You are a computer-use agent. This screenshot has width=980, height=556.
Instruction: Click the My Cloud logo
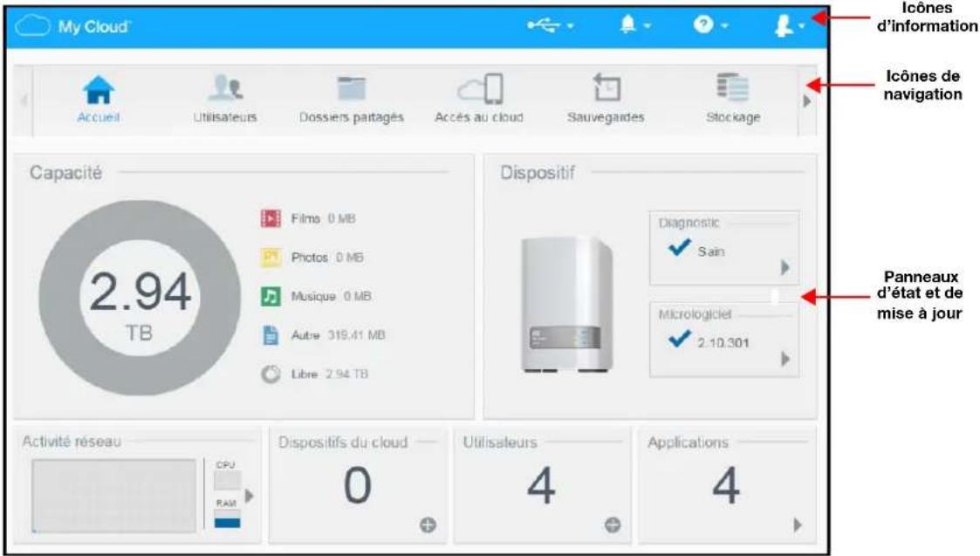coord(72,26)
